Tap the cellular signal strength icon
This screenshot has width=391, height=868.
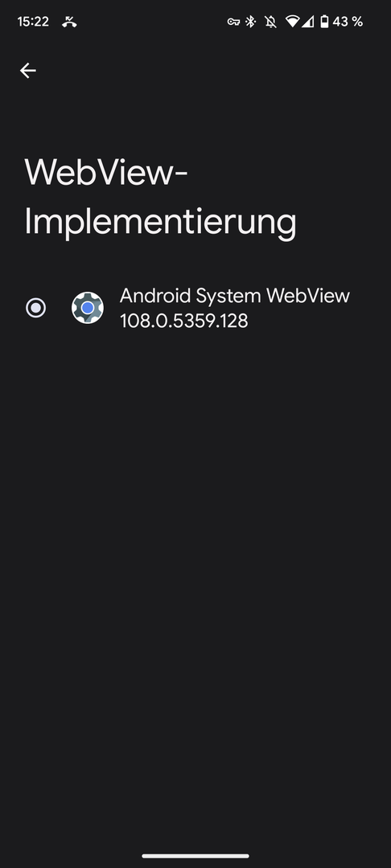308,23
